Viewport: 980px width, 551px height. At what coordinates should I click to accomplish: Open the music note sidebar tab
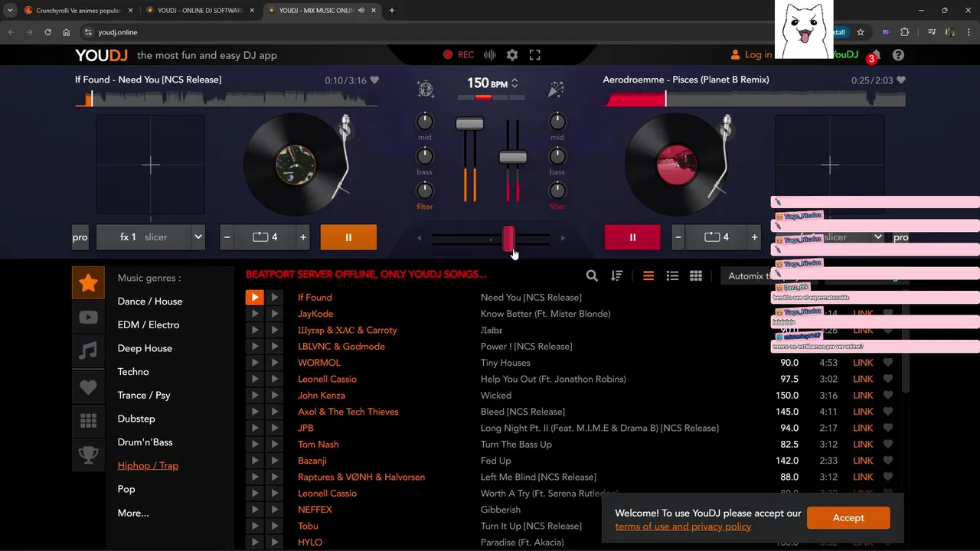point(88,351)
